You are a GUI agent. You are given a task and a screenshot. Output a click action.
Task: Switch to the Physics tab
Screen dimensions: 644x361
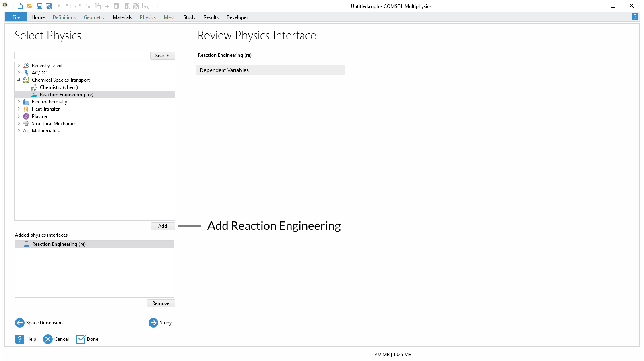(148, 17)
